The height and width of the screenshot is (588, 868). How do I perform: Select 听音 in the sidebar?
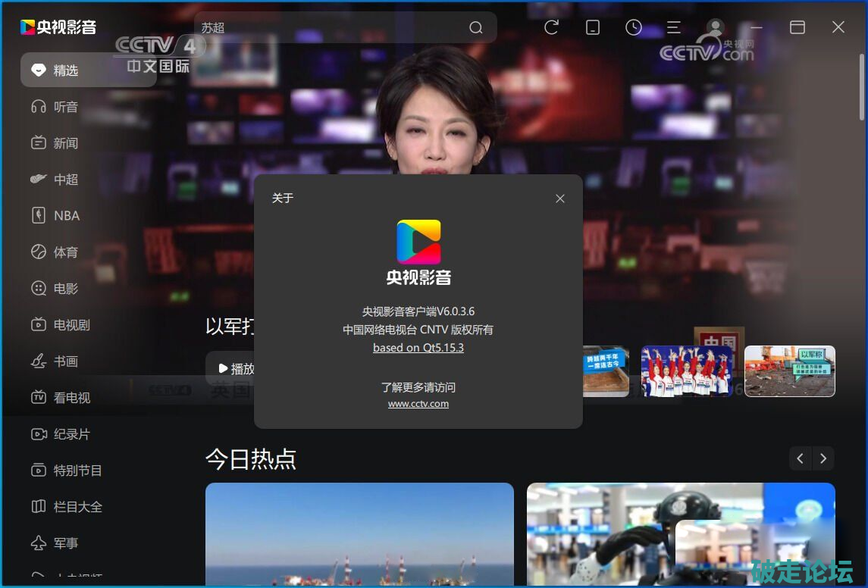66,107
